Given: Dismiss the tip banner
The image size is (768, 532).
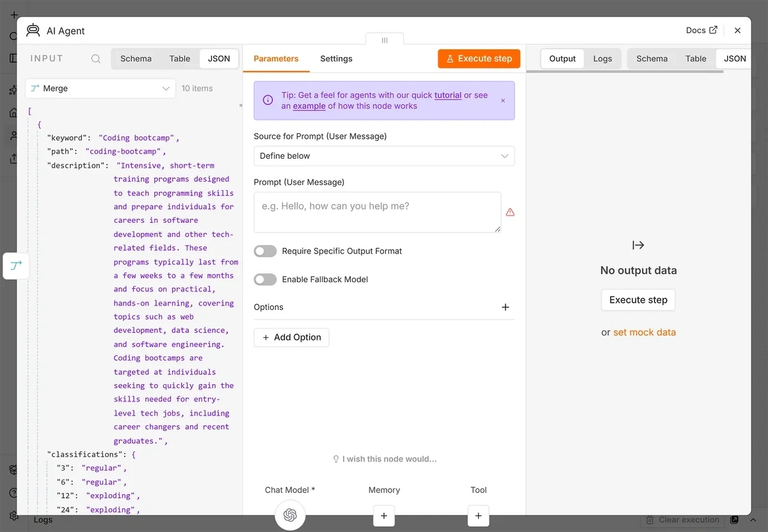Looking at the screenshot, I should [x=503, y=101].
